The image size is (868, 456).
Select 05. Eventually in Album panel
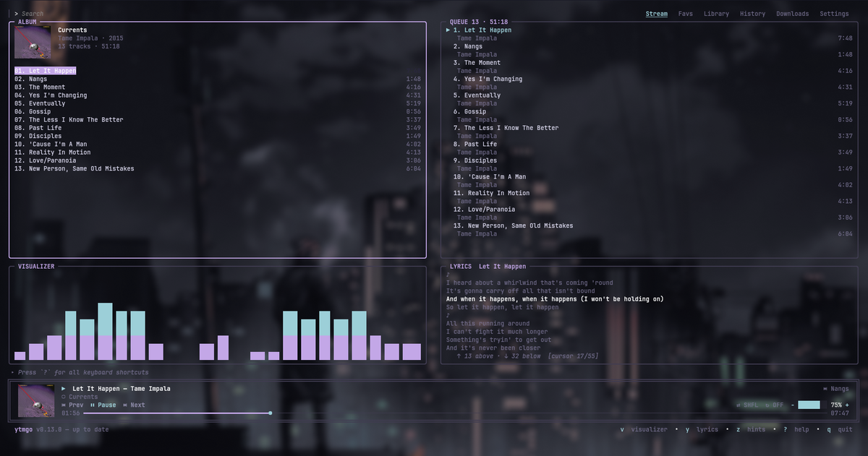[217, 103]
